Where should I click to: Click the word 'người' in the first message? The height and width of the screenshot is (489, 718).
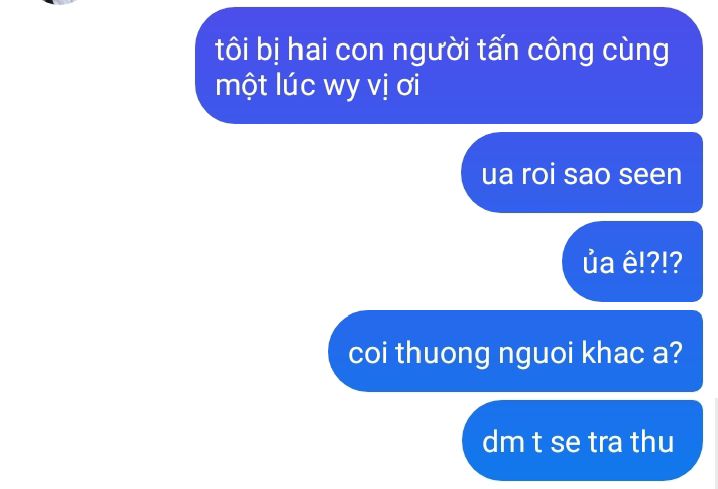(x=430, y=50)
